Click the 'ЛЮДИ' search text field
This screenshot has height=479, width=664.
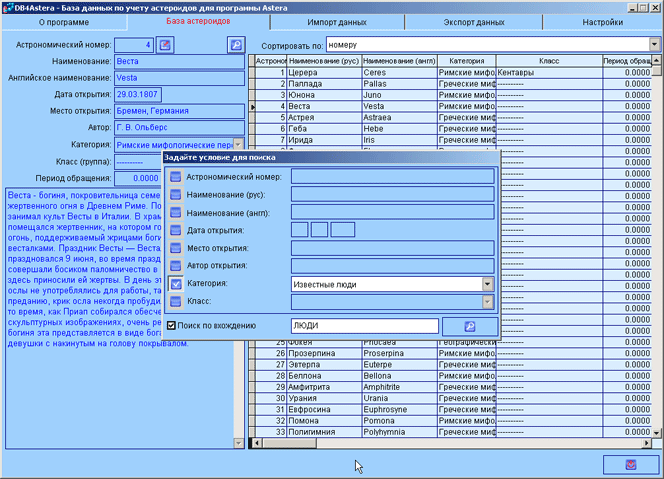point(364,326)
